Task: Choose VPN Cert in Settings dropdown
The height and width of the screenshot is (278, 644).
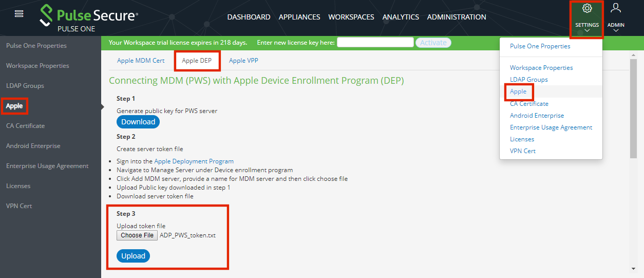Action: pos(523,151)
